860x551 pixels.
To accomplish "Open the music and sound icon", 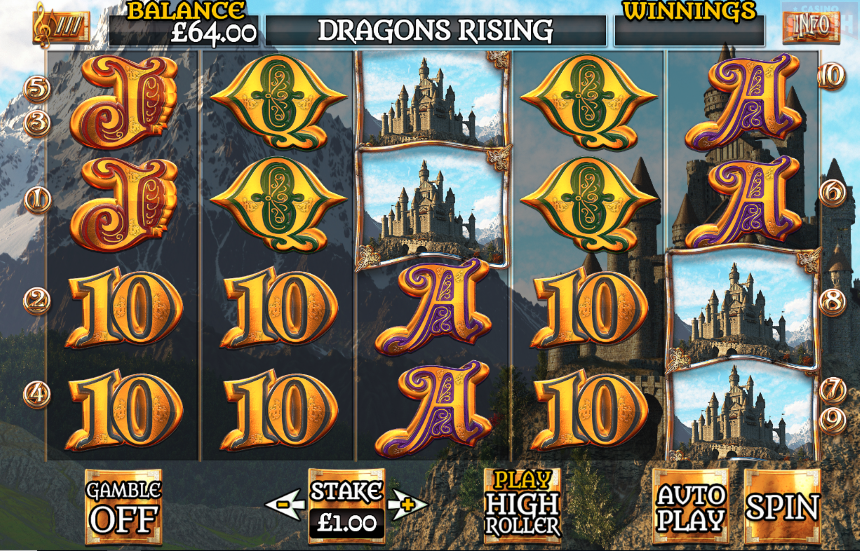I will coord(61,26).
